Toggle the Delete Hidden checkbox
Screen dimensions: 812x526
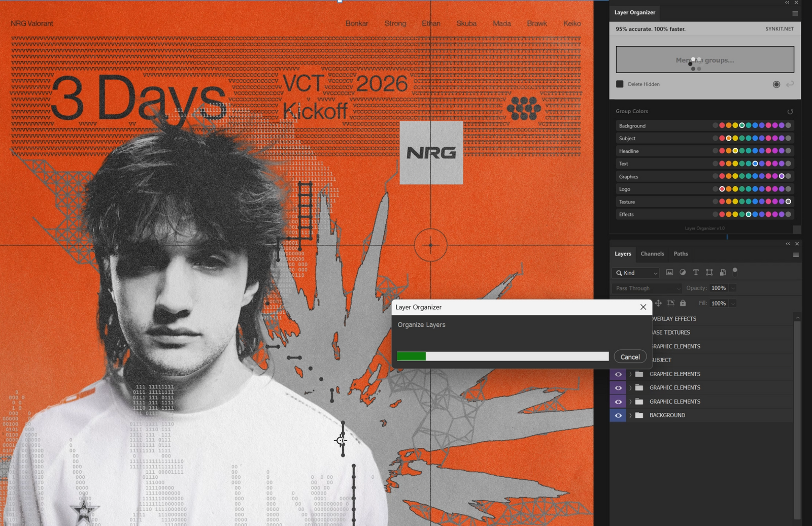coord(620,84)
